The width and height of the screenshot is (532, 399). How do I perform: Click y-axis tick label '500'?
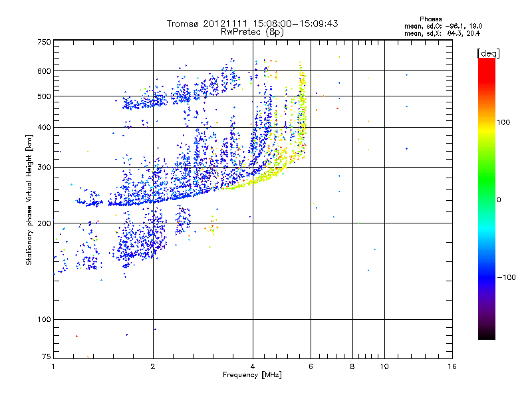click(x=44, y=96)
